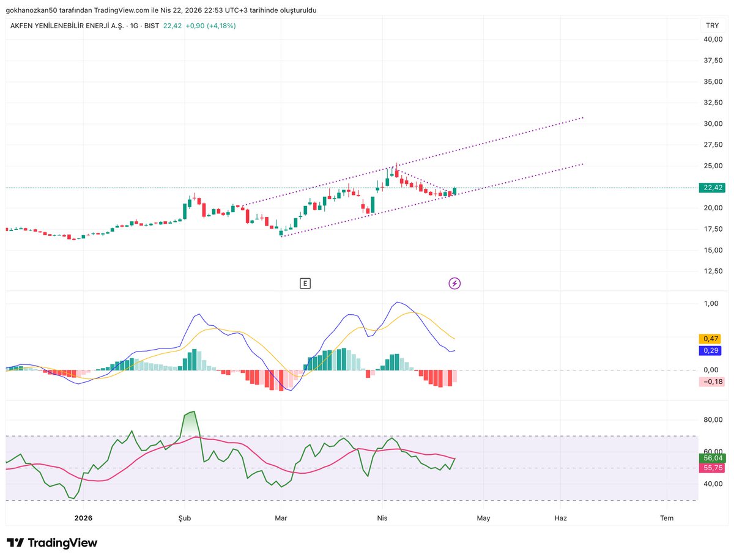Click the TRY currency button

tap(712, 26)
